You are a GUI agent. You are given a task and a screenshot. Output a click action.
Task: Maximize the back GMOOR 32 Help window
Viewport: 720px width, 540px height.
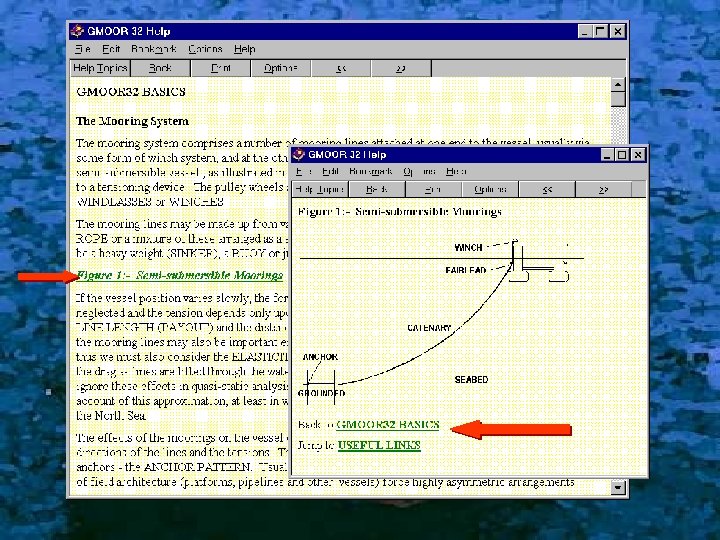point(600,31)
